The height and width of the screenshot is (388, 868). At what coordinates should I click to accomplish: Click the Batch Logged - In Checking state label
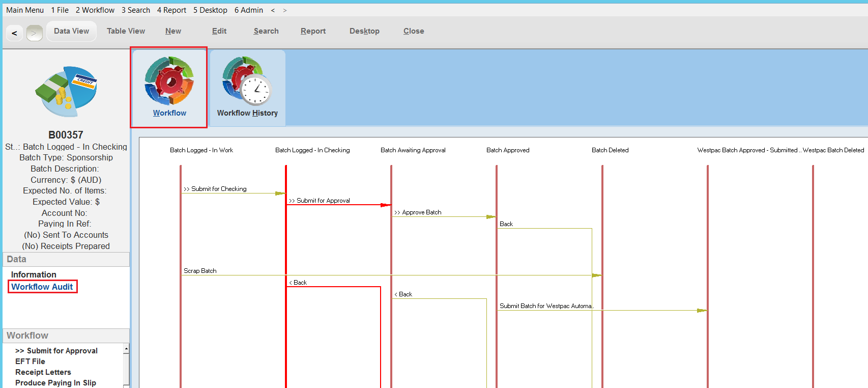tap(312, 150)
